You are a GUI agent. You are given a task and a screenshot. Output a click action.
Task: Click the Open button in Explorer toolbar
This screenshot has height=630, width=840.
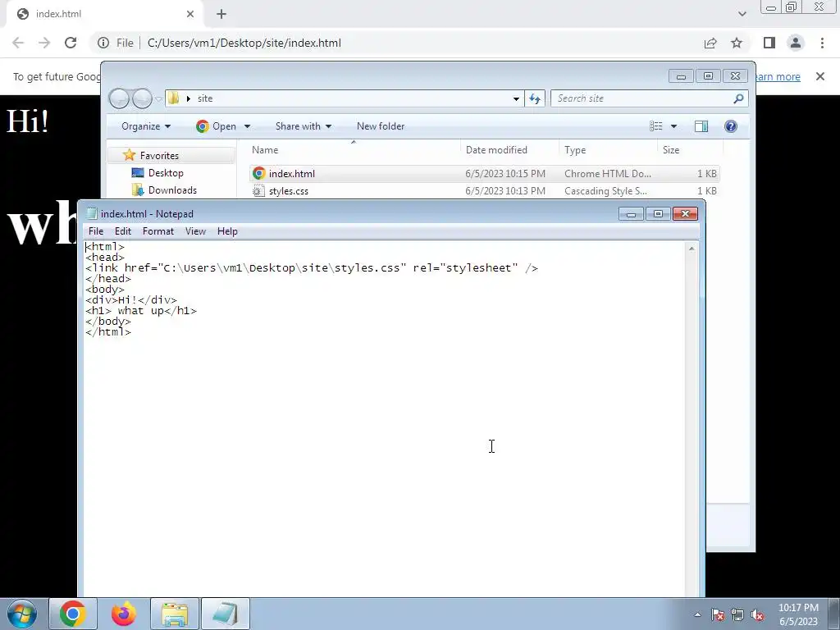pyautogui.click(x=217, y=126)
